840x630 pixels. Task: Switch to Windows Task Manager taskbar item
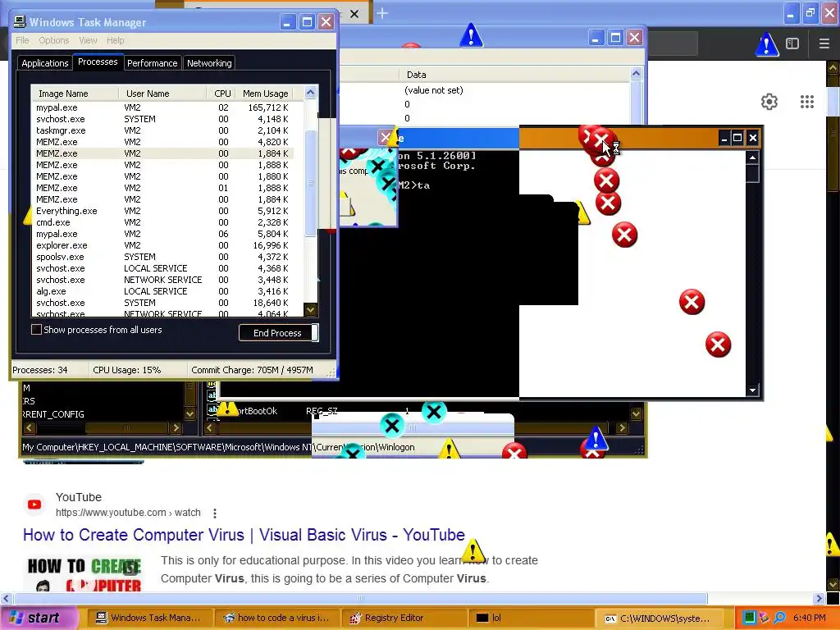pos(148,618)
